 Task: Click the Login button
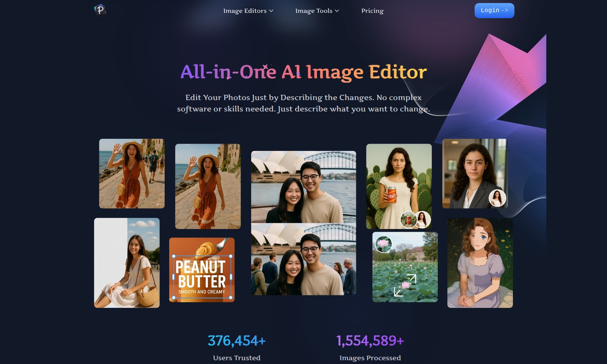point(494,10)
